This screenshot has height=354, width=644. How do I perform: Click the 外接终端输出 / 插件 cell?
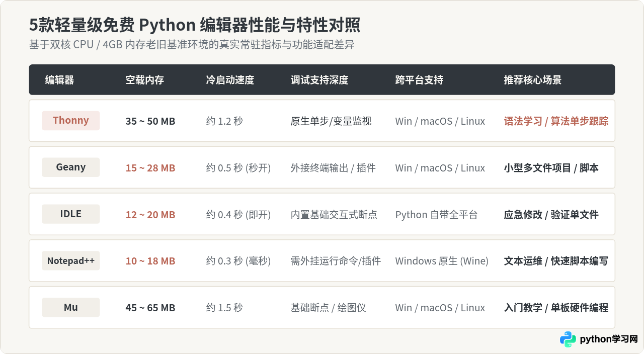(x=333, y=168)
